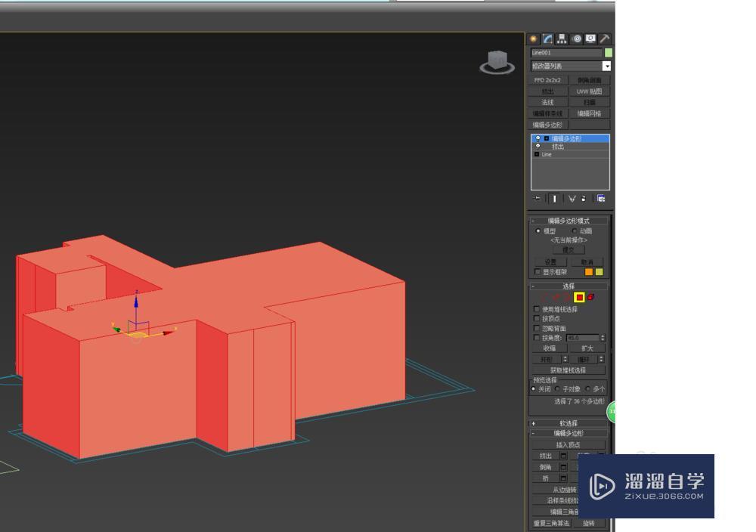Click the 编辑网格 modifier button
This screenshot has height=532, width=756.
(x=589, y=113)
